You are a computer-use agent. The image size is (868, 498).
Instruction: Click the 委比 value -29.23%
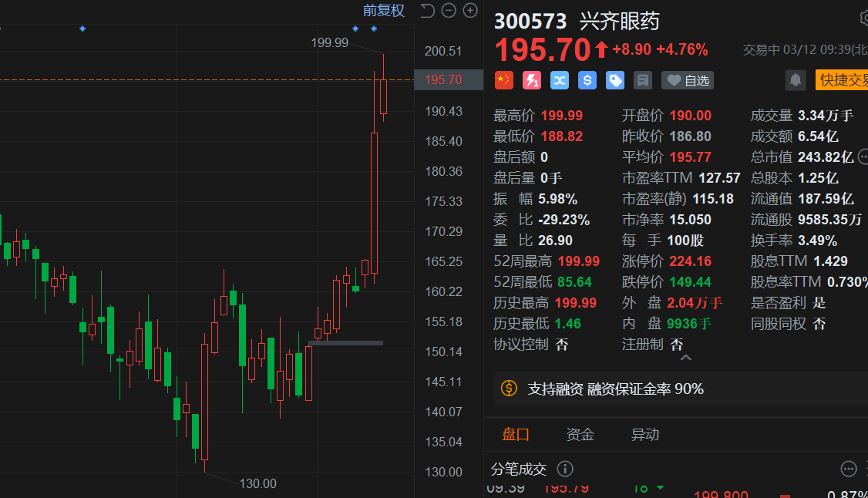point(564,220)
